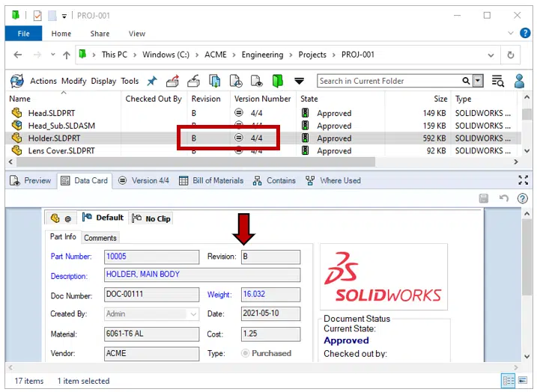Click the search magnifier icon
This screenshot has width=537, height=392.
(466, 81)
